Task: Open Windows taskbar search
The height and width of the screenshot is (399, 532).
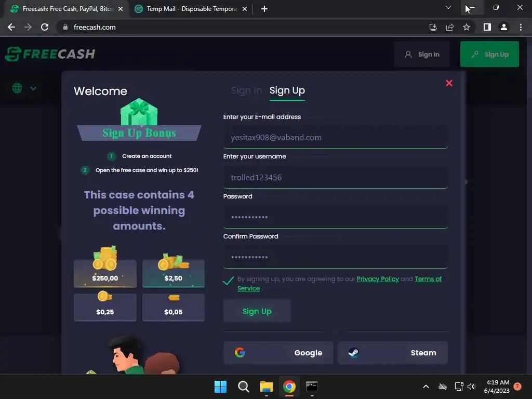Action: click(x=243, y=387)
